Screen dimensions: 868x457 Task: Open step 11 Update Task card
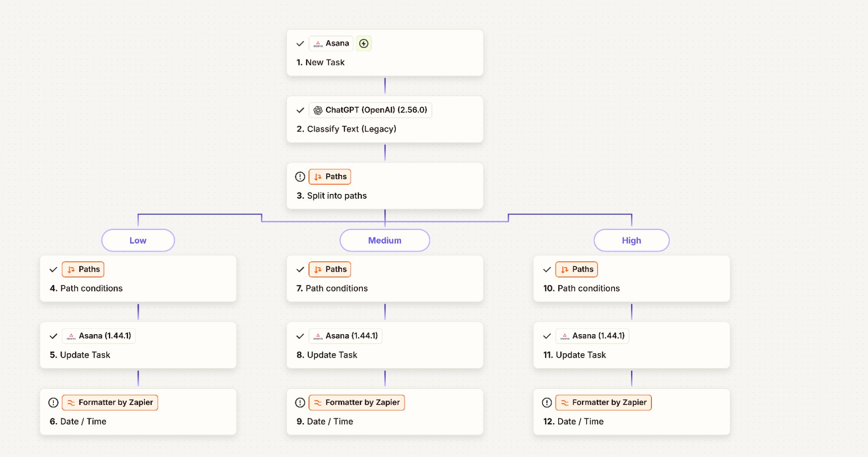631,345
